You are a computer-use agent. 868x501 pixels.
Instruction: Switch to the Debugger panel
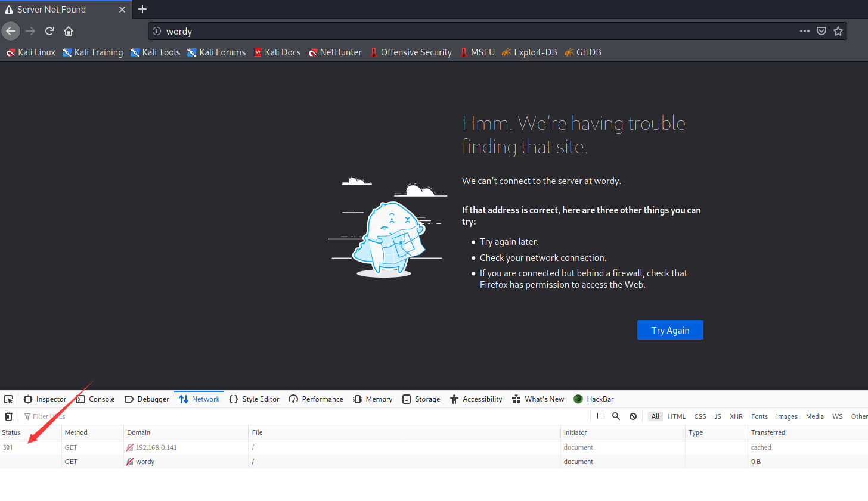(x=147, y=399)
